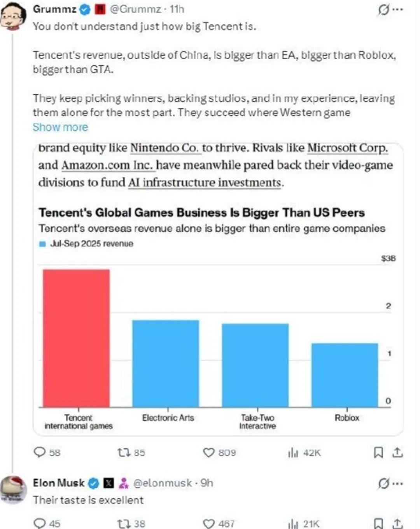Screen dimensions: 420x529
Task: Repost Elon Musk's reply with 38 reposts
Action: (124, 524)
